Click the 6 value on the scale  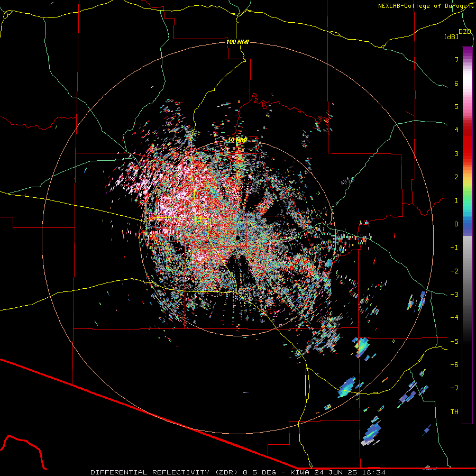pyautogui.click(x=456, y=83)
